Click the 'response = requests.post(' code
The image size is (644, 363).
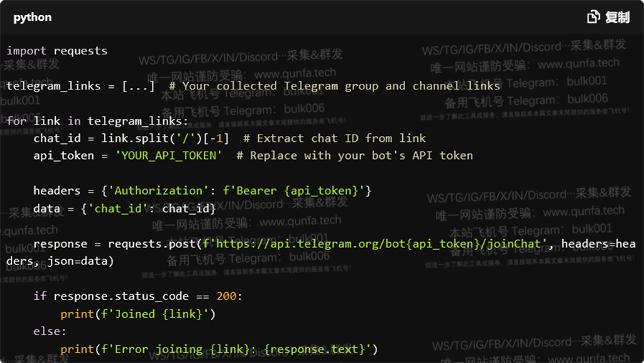(x=117, y=243)
